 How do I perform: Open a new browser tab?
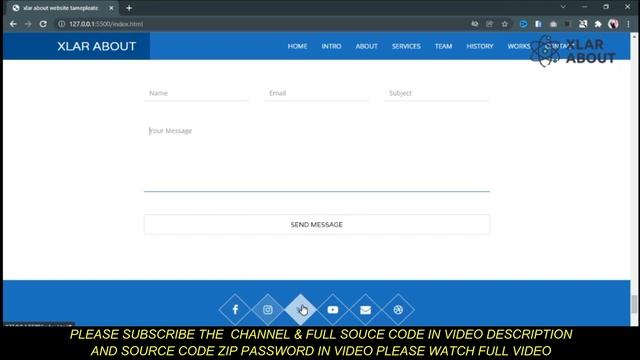pyautogui.click(x=129, y=8)
